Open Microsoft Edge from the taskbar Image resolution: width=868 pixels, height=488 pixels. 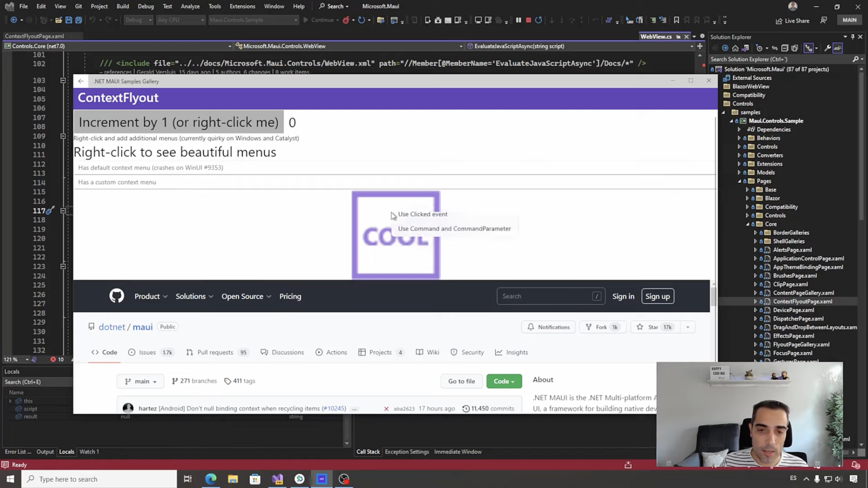[x=211, y=479]
